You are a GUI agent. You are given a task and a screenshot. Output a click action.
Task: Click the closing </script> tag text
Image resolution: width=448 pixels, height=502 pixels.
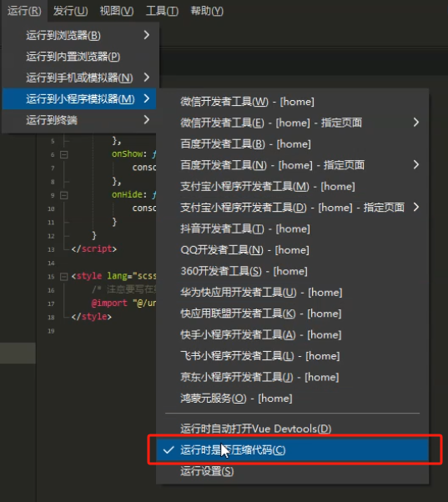coord(94,248)
